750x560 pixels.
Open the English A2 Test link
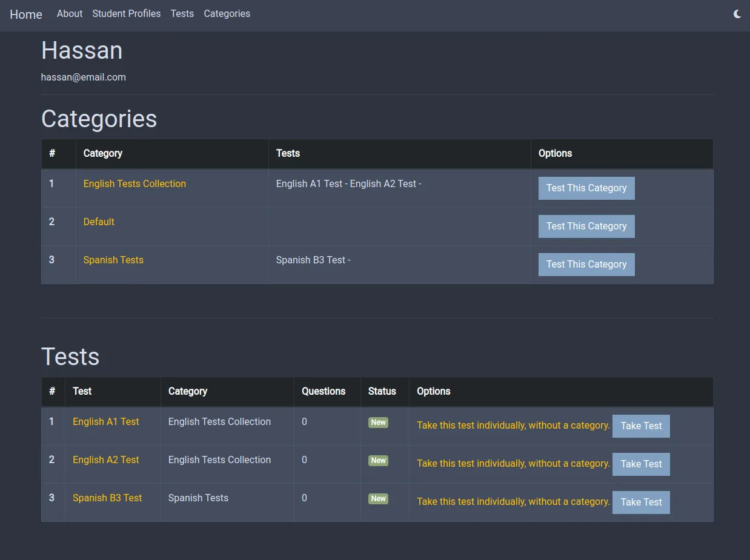click(106, 460)
